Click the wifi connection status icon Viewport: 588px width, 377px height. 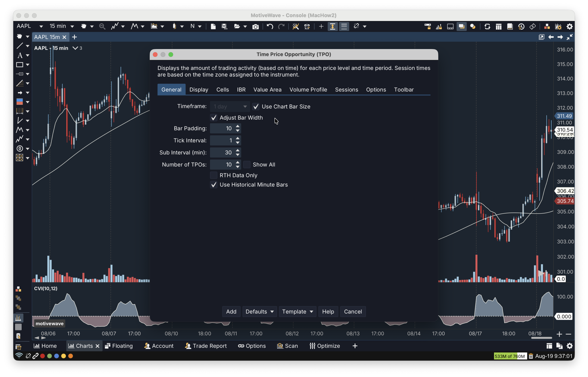pyautogui.click(x=19, y=356)
